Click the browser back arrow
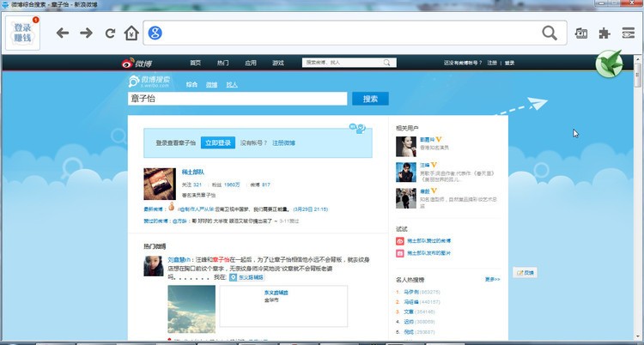Screen dimensions: 644x345 click(x=63, y=33)
